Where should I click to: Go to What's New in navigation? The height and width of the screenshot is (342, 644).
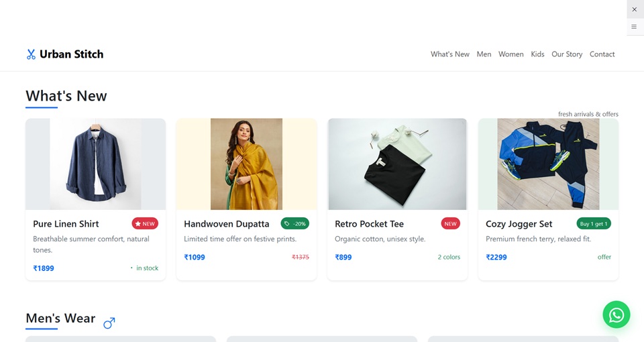449,54
